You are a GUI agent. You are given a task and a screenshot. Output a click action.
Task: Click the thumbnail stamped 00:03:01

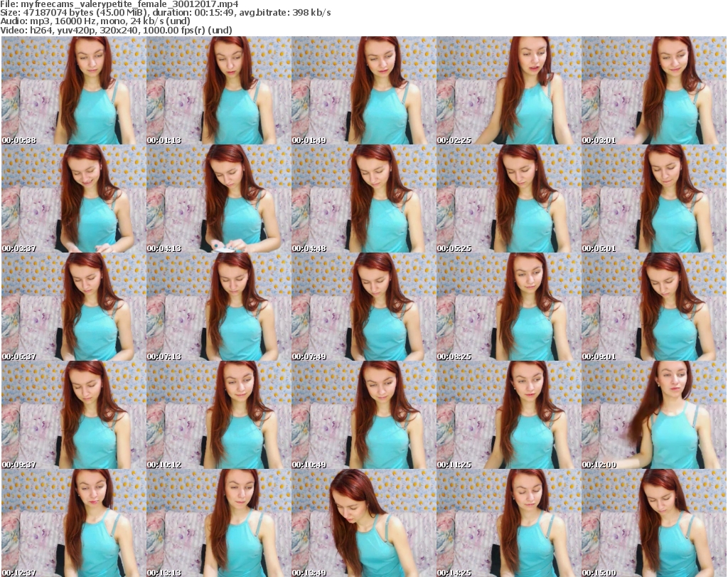654,90
